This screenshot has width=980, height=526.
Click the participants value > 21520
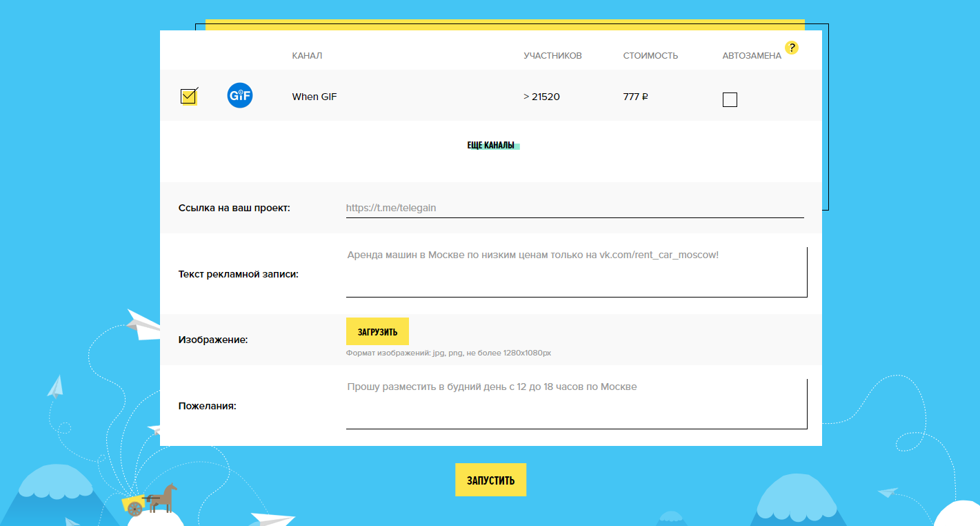click(x=542, y=97)
